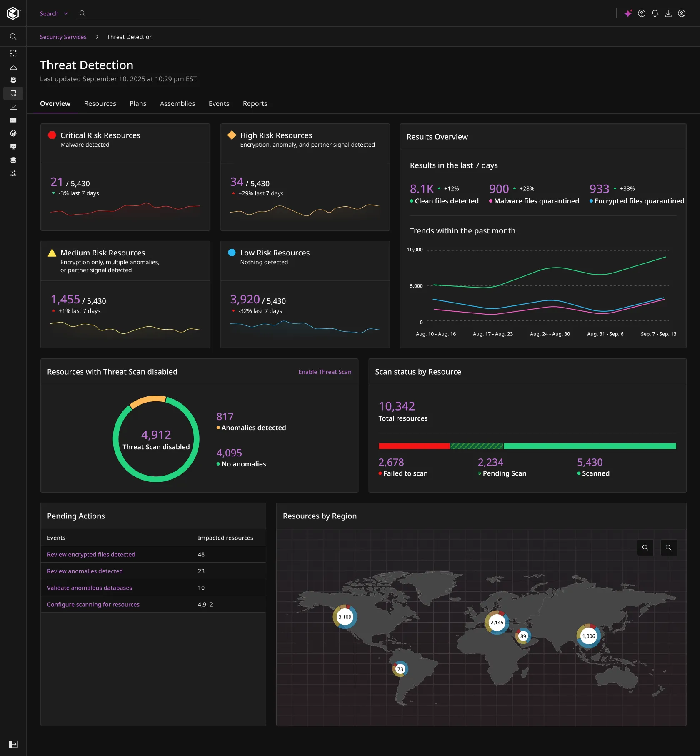Select the shield-with-lock security icon
700x756 pixels.
pos(13,80)
